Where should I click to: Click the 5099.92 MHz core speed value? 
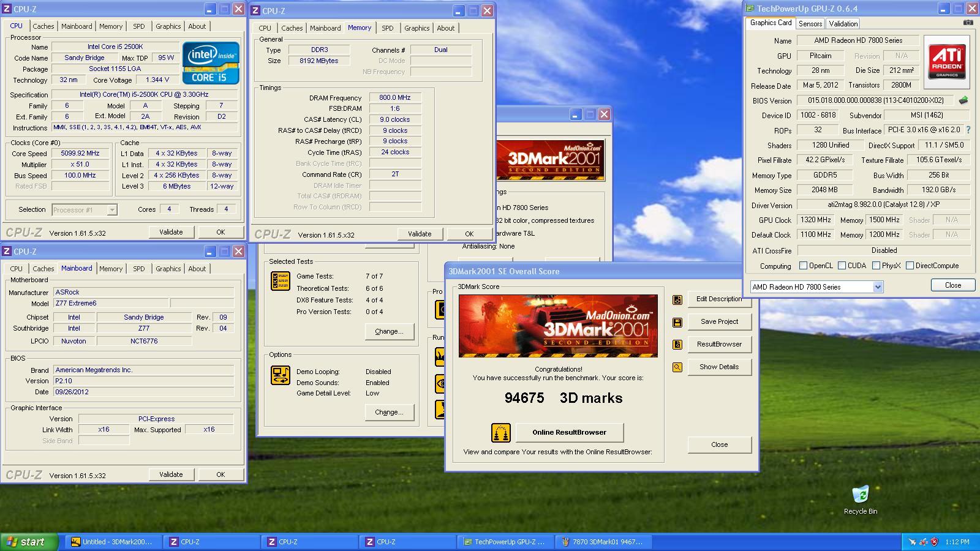[x=80, y=154]
